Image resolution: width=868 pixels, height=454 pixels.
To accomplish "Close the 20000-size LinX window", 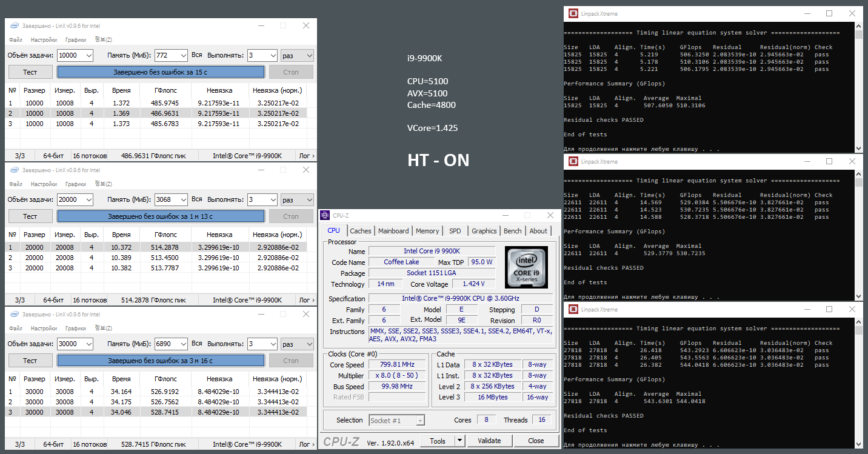I will [306, 170].
